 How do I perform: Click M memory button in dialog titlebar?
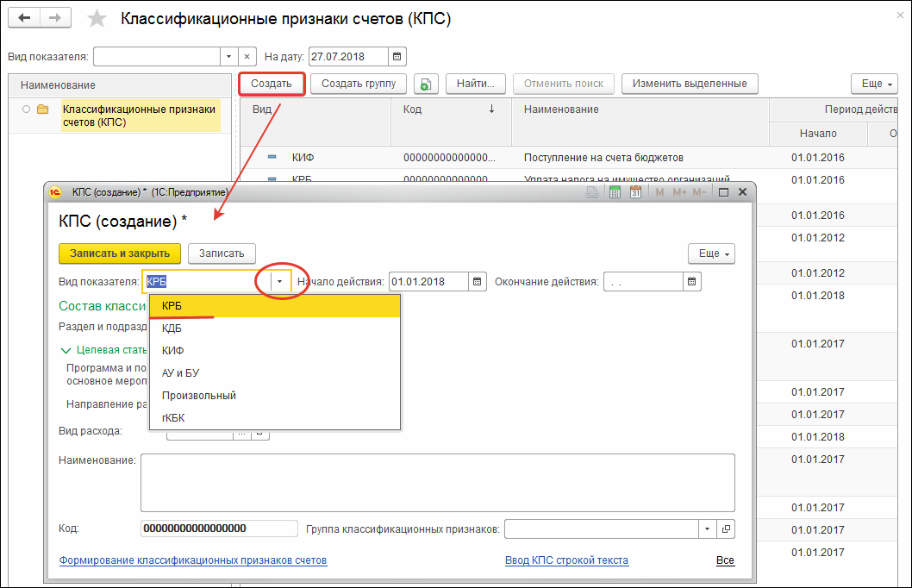tap(659, 192)
